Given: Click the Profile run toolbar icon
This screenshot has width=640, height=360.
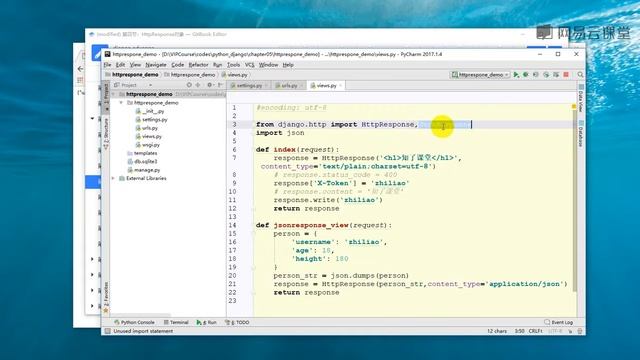Looking at the screenshot, I should click(546, 75).
